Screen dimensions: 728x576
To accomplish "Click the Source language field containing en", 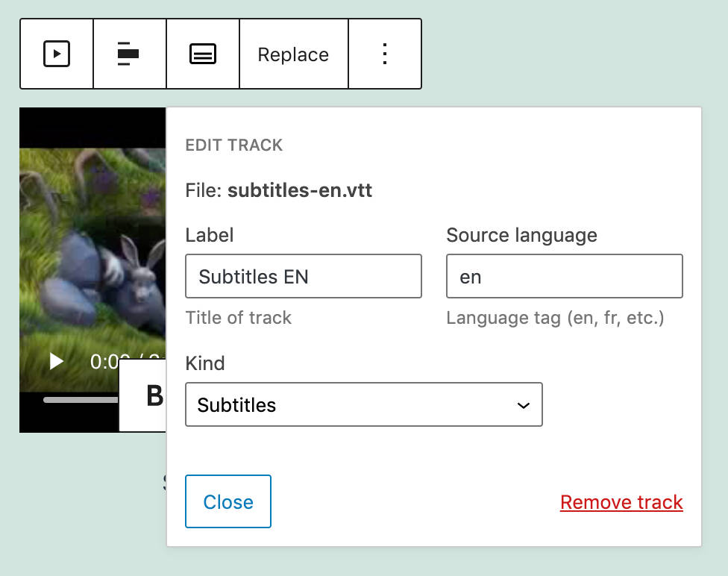I will click(x=565, y=276).
